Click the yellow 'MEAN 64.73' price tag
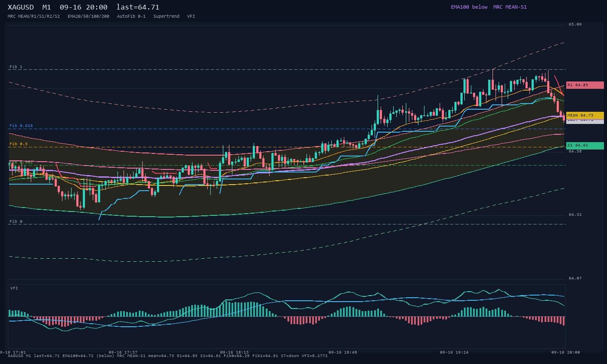The height and width of the screenshot is (364, 607). 585,115
